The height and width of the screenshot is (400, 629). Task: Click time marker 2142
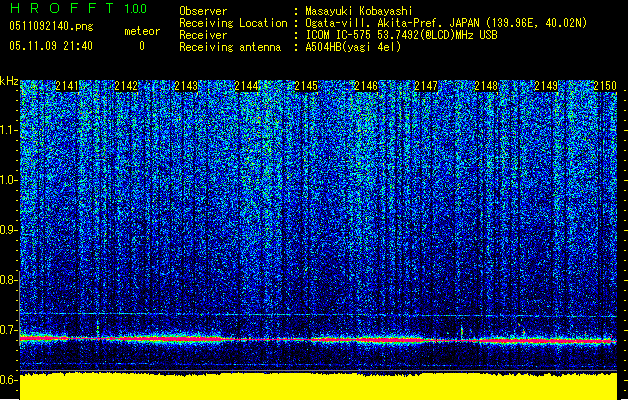tap(126, 86)
